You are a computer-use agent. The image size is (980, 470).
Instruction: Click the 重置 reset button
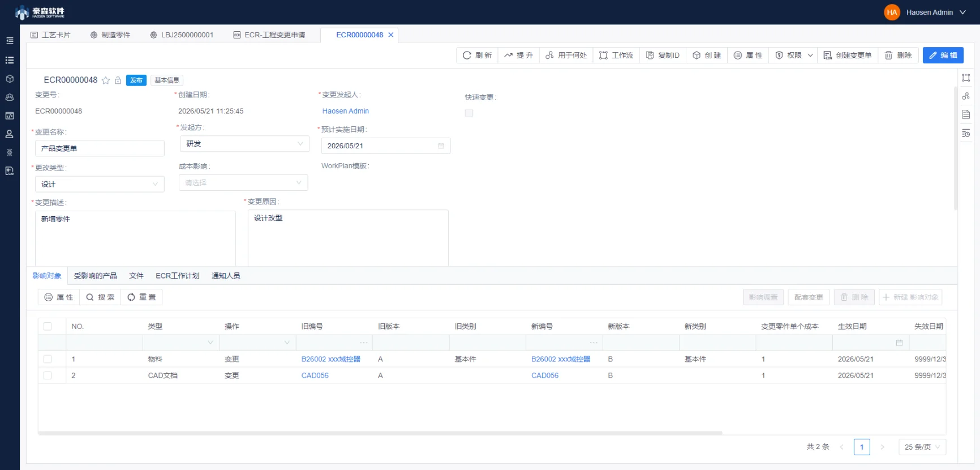tap(141, 297)
